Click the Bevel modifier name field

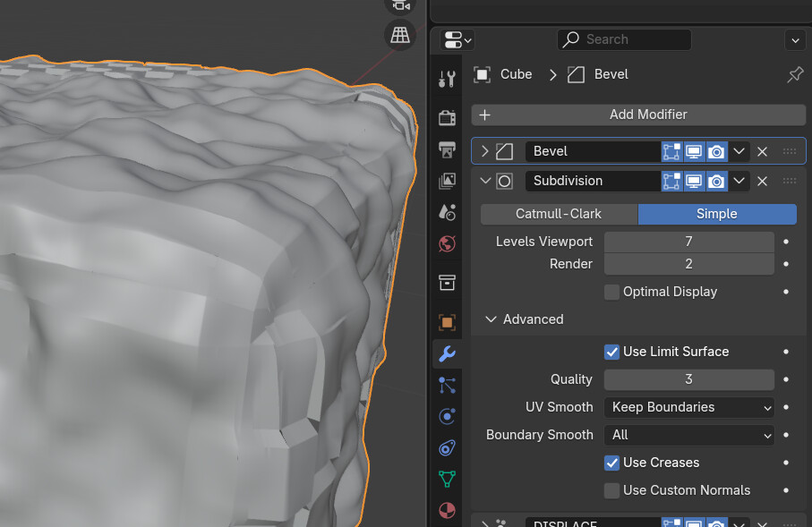click(593, 152)
